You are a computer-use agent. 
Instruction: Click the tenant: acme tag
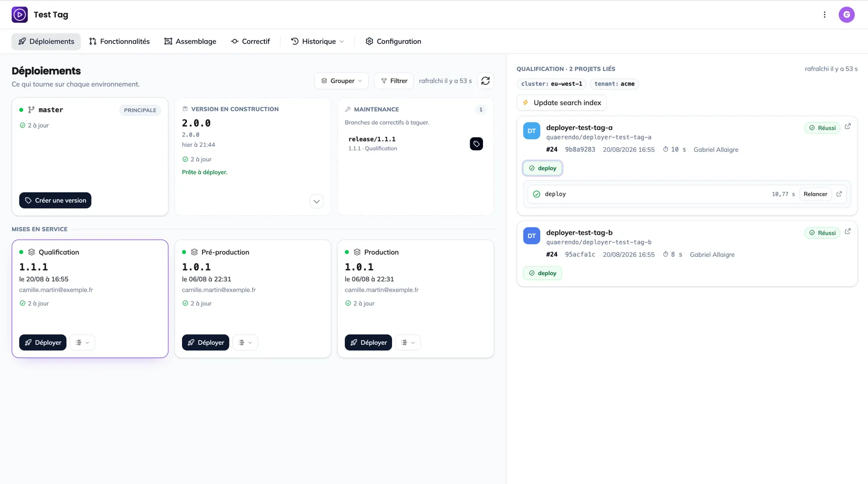click(614, 84)
